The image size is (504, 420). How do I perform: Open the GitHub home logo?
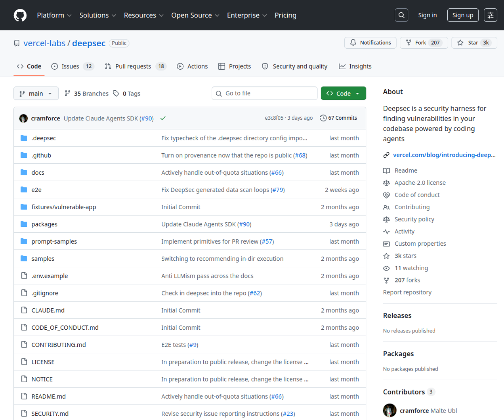[x=20, y=15]
